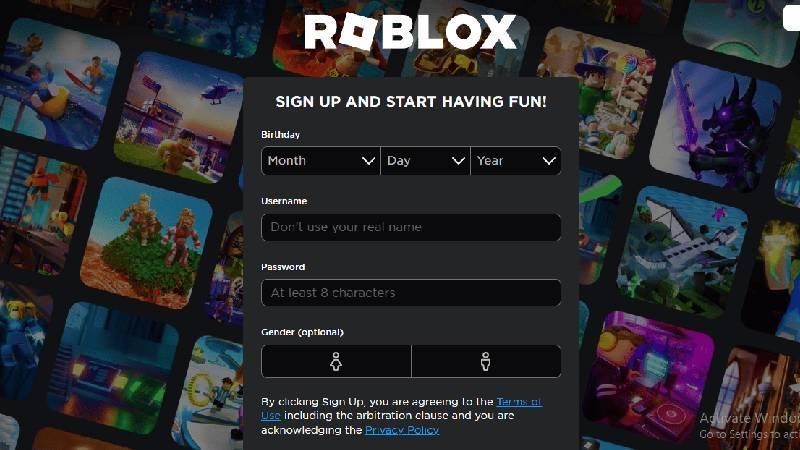Click the green island characters game thumbnail
Screen dimensions: 800x450
click(147, 243)
